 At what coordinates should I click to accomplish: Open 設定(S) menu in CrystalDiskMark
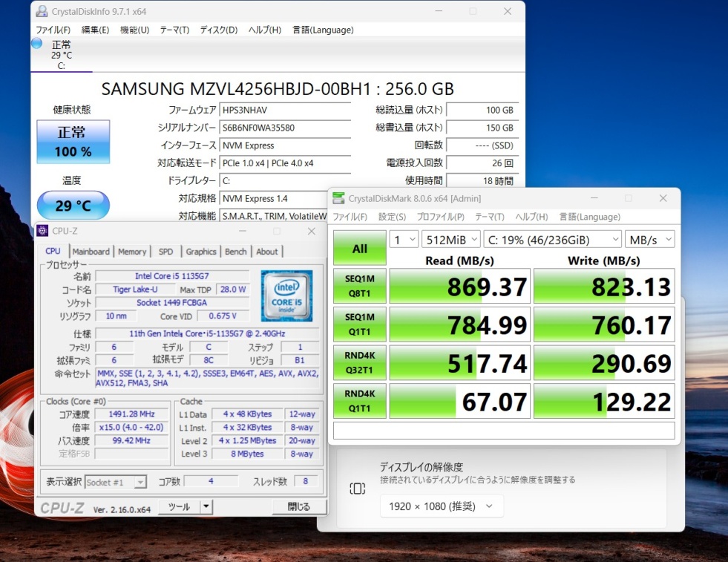point(392,217)
